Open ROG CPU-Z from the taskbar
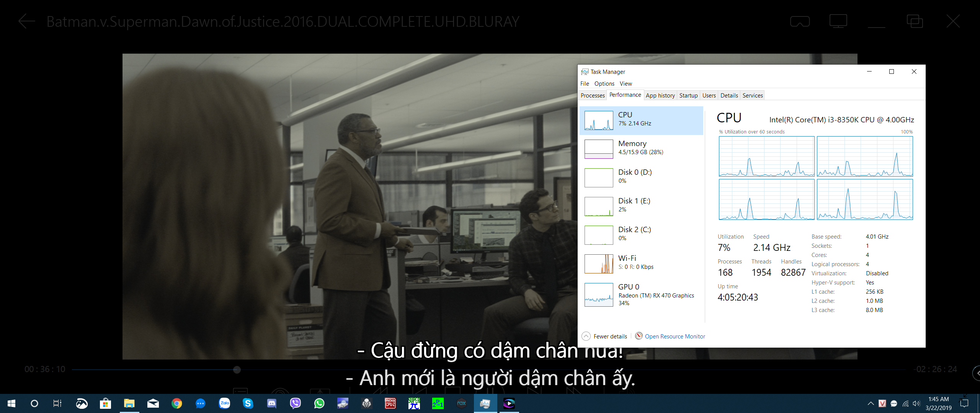The image size is (980, 413). [x=390, y=403]
